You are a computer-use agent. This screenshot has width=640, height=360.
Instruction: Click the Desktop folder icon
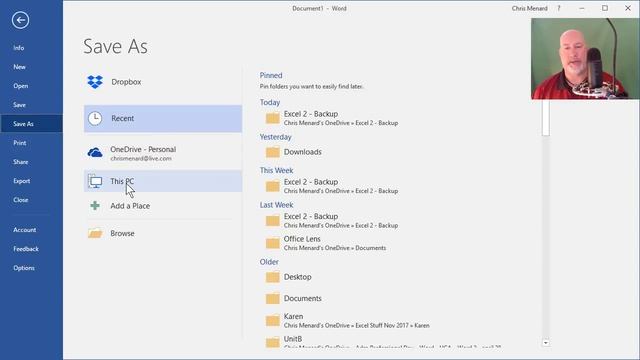coord(272,277)
